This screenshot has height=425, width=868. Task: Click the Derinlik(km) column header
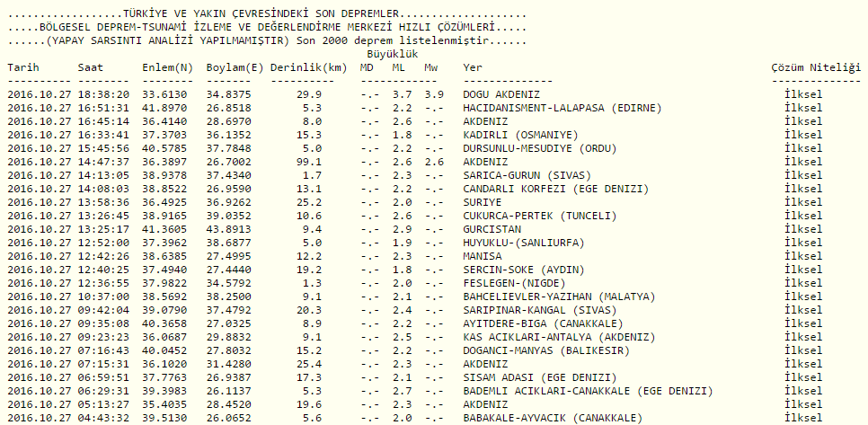click(x=308, y=67)
